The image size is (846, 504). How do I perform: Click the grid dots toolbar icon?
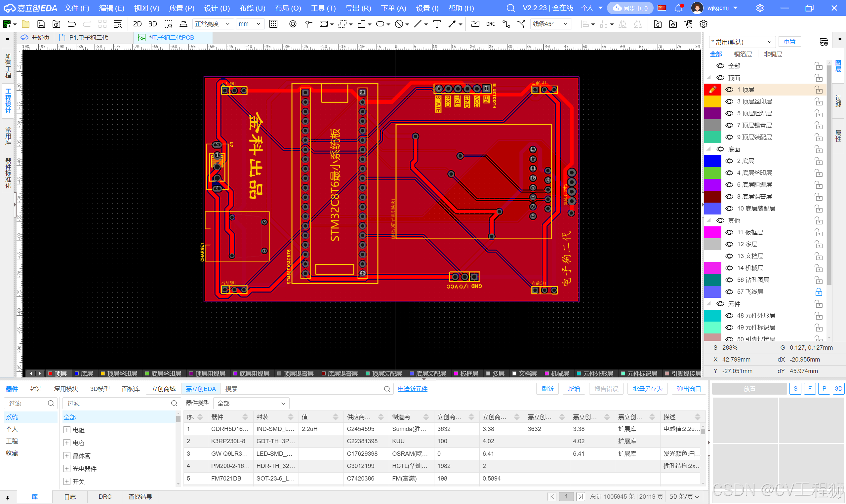[273, 24]
